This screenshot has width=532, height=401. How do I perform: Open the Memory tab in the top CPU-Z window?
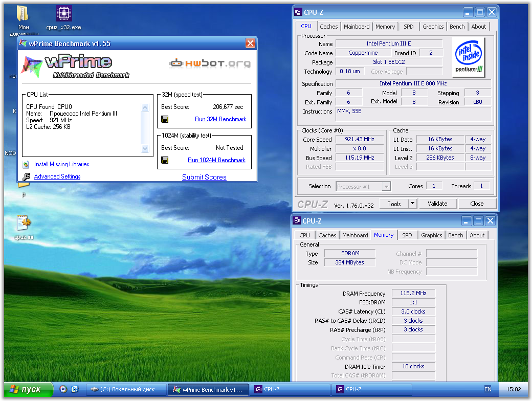pos(385,27)
